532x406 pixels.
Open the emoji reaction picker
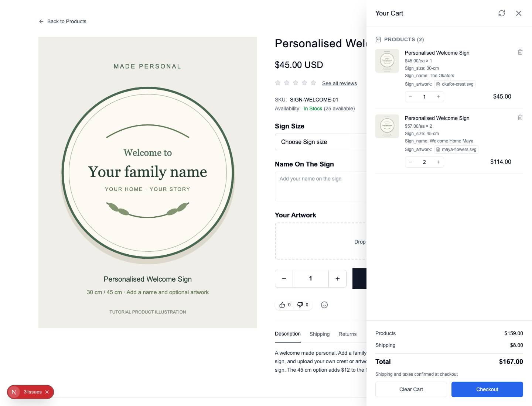(x=324, y=305)
